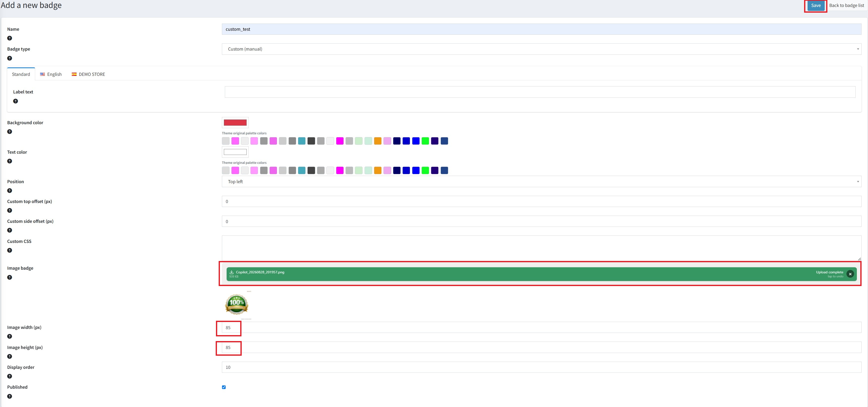
Task: Pick teal swatch in Text color palette
Action: click(x=302, y=170)
